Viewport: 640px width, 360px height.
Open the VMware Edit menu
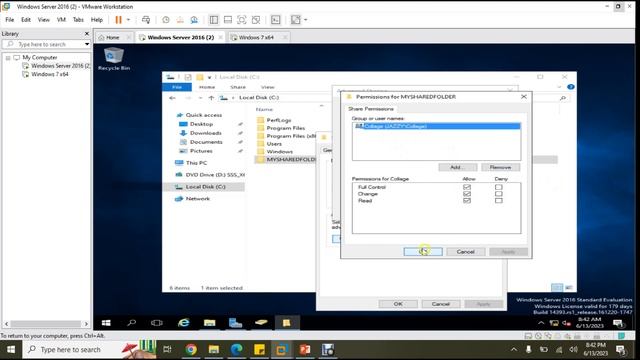pyautogui.click(x=26, y=20)
